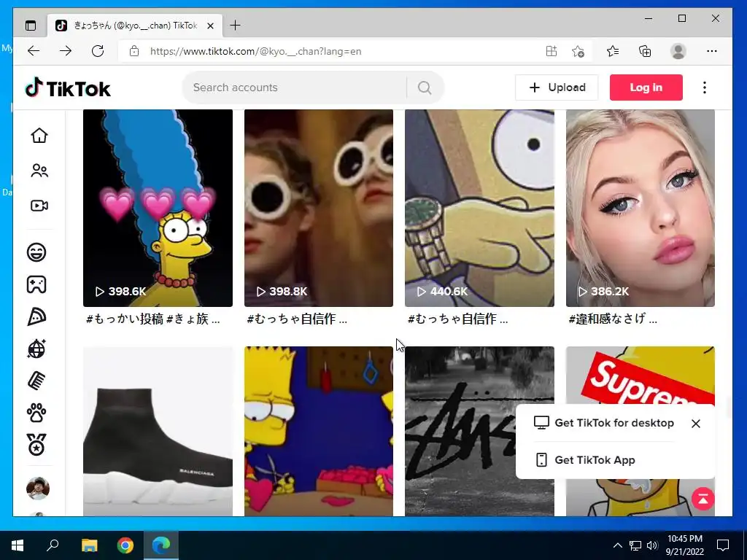Add this page to favorites star
The width and height of the screenshot is (747, 560).
[x=578, y=51]
